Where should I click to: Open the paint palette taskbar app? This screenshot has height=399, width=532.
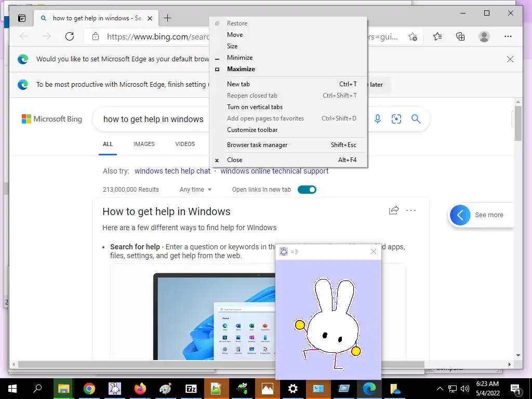coord(165,389)
